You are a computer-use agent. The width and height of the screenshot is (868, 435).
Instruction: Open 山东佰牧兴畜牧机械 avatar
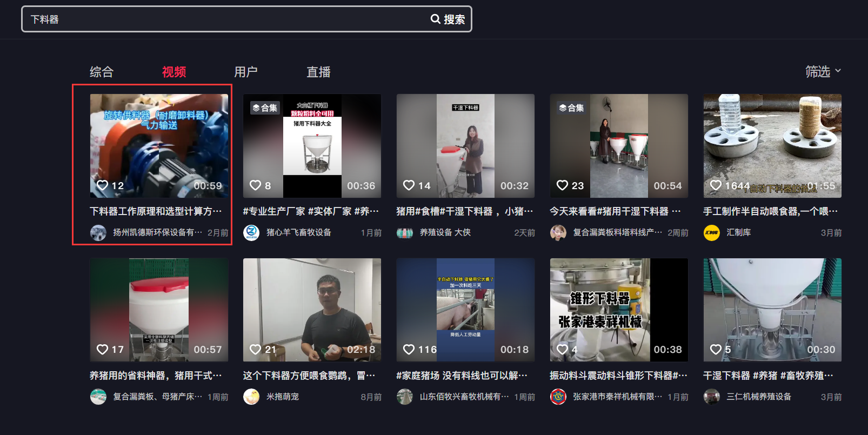tap(405, 397)
